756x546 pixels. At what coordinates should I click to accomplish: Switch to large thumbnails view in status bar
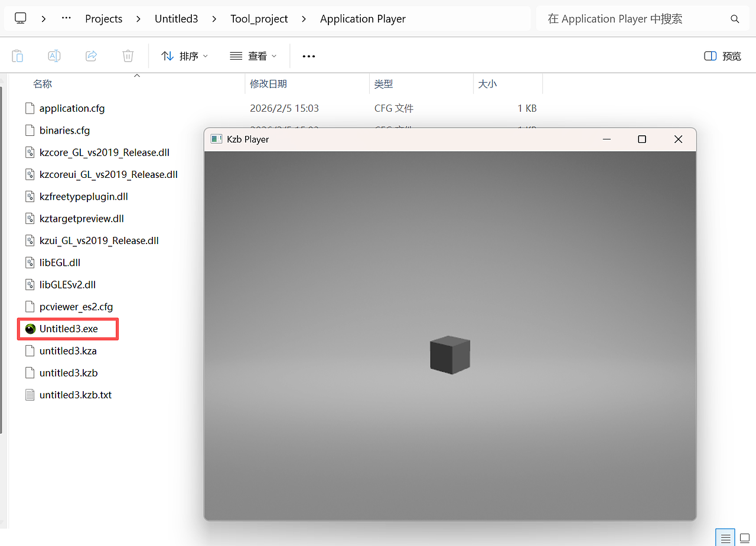pos(745,538)
